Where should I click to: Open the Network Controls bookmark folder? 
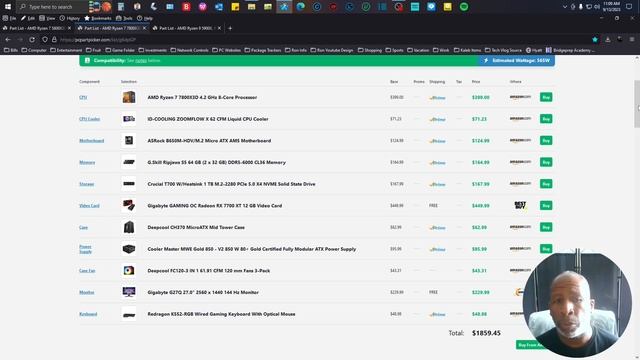pyautogui.click(x=189, y=50)
